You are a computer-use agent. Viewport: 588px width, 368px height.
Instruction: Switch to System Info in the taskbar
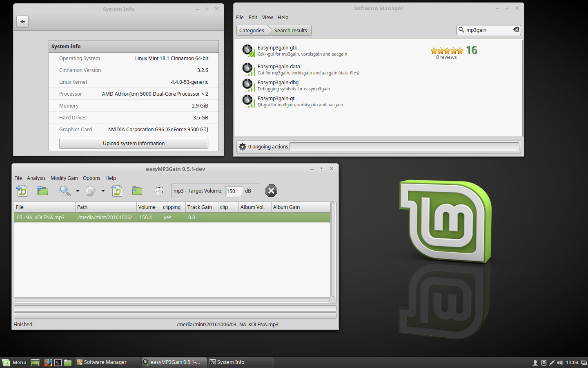(x=241, y=362)
